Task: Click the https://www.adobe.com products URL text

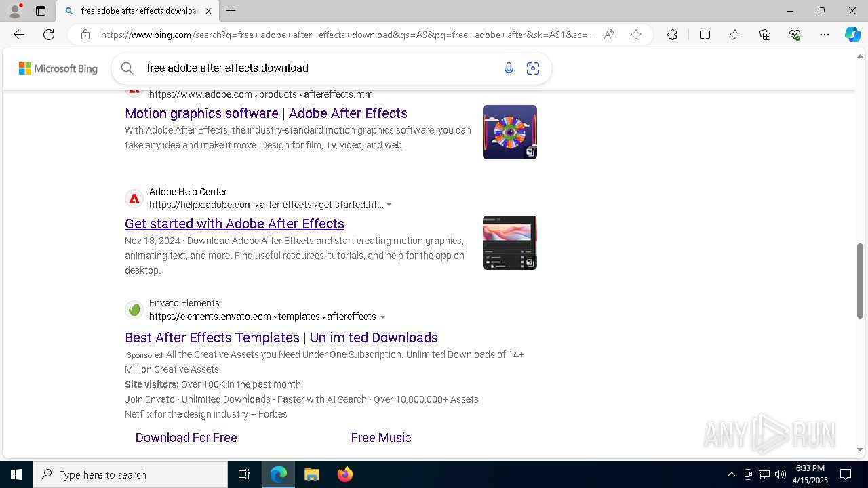Action: click(262, 94)
